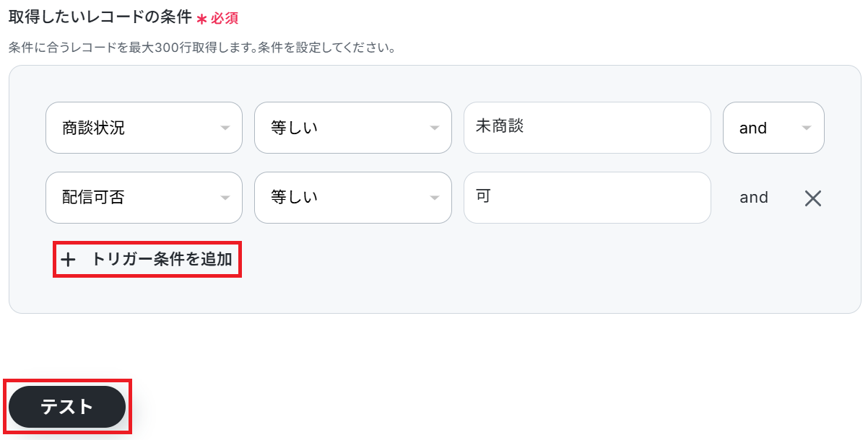Open the 配信可否 field dropdown
Viewport: 868px width, 440px height.
coord(144,198)
